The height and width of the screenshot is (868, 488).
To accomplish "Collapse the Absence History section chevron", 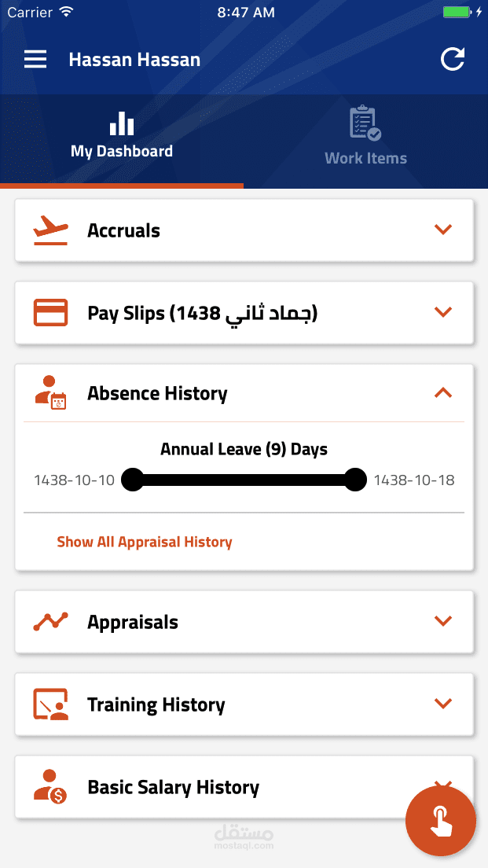I will coord(443,392).
